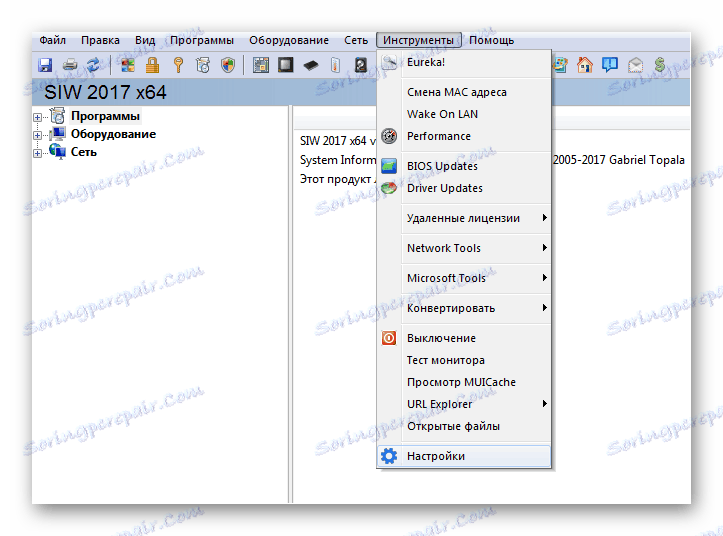
Task: Click the 'SIW 2017 x64' header banner text
Action: coord(105,92)
